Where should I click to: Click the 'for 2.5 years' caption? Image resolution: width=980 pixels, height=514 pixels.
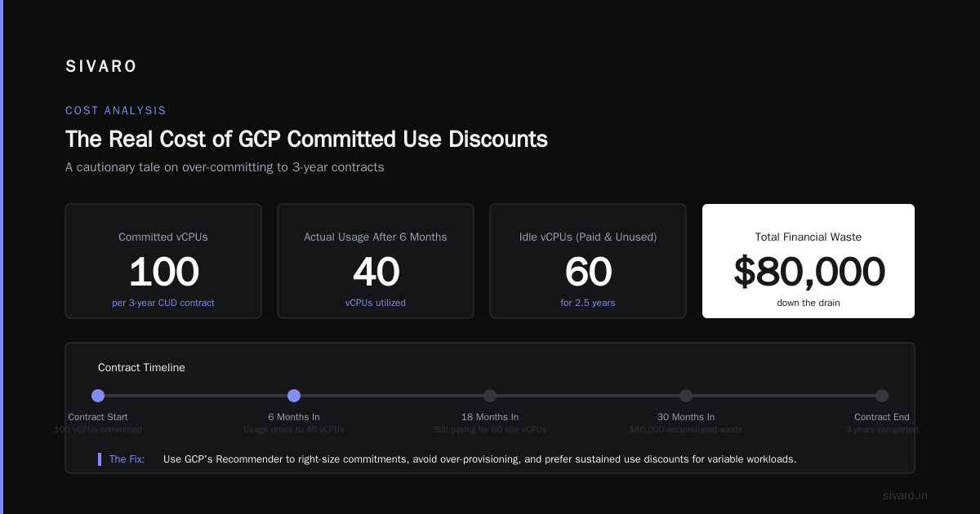(588, 303)
